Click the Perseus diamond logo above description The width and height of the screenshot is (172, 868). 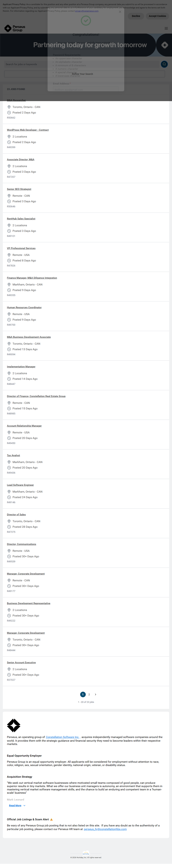tap(13, 725)
